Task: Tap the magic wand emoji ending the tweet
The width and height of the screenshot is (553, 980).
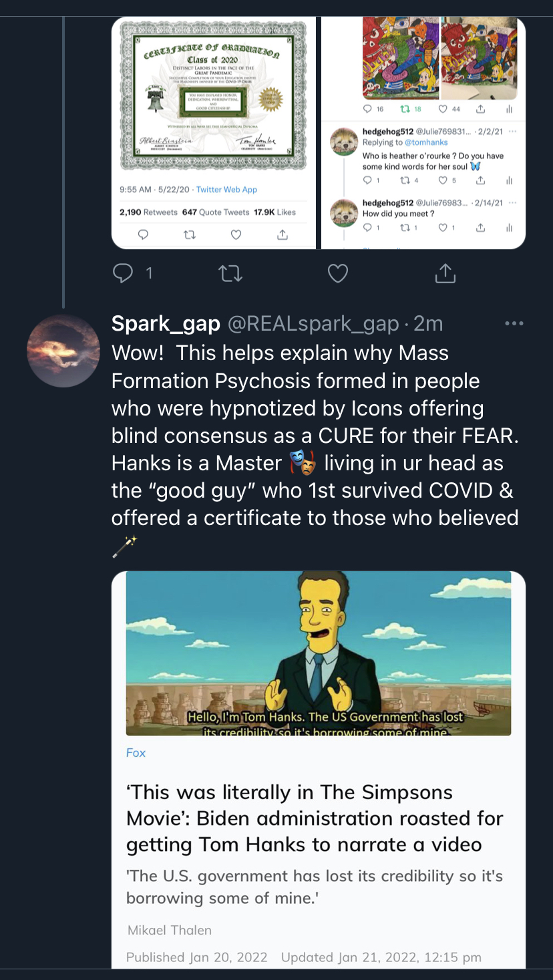Action: pyautogui.click(x=124, y=546)
